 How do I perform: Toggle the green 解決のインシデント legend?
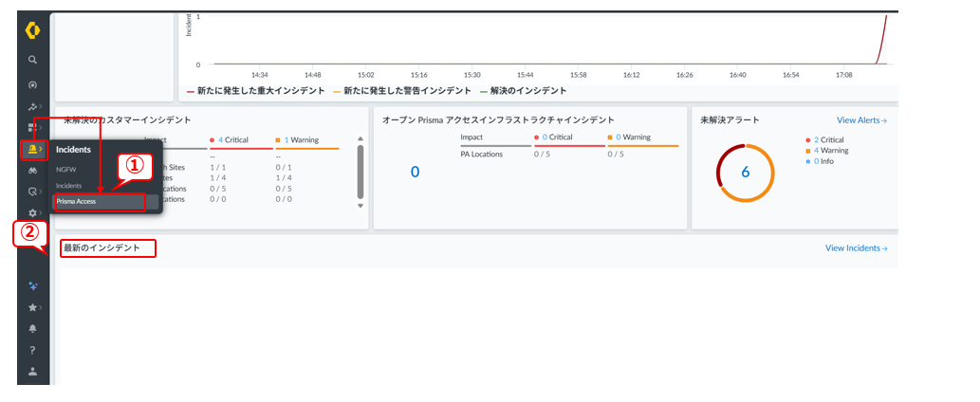(524, 90)
